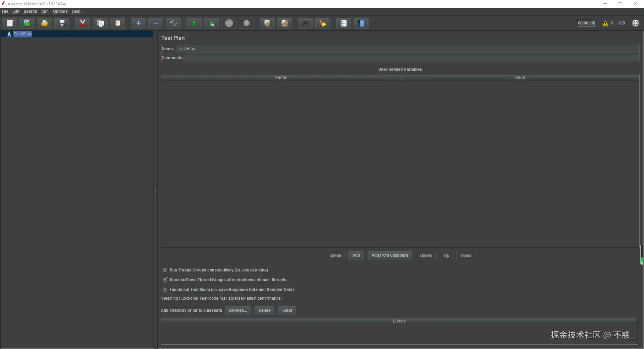644x349 pixels.
Task: Open the Search menu
Action: (x=30, y=11)
